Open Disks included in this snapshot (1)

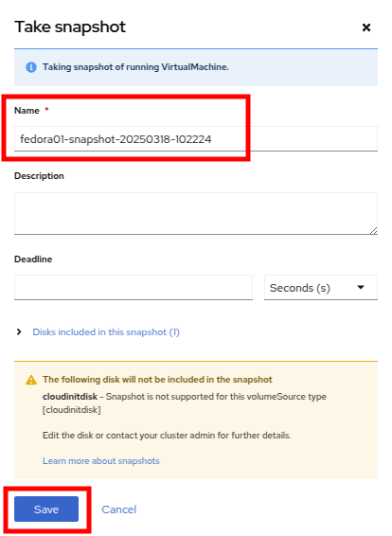click(x=106, y=332)
